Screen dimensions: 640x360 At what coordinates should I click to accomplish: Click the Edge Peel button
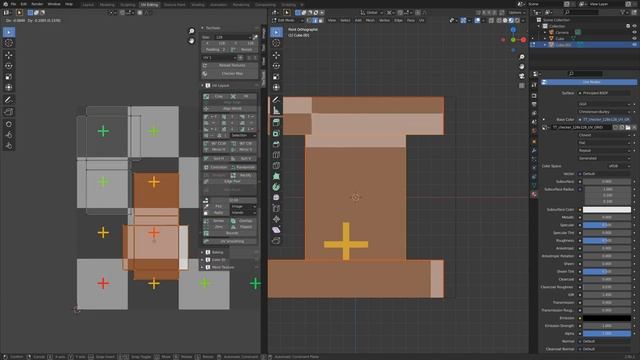(x=230, y=181)
